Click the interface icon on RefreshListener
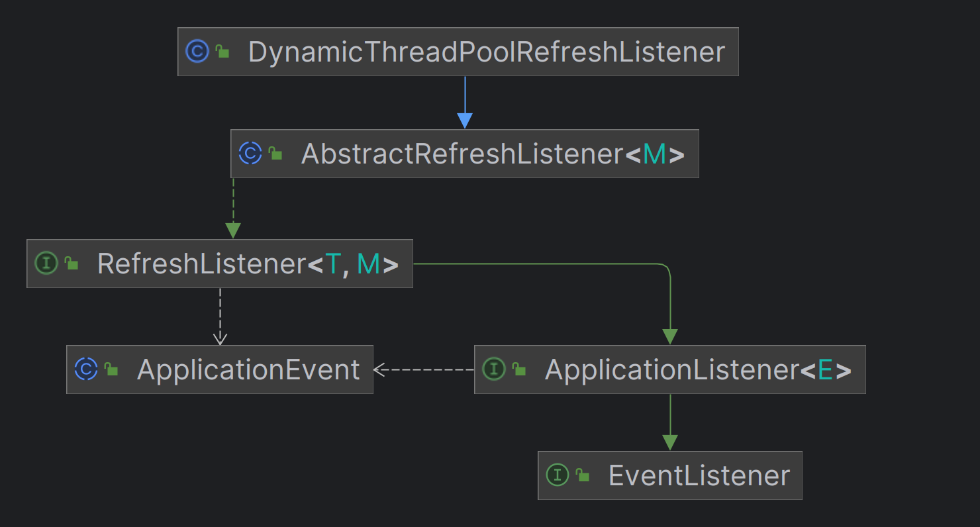Image resolution: width=980 pixels, height=527 pixels. 45,263
